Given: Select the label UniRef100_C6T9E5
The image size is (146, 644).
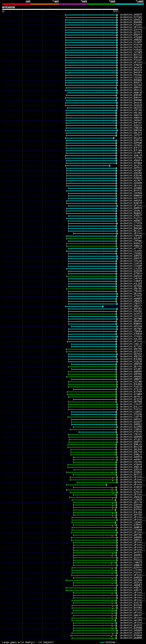Looking at the screenshot, I should (x=131, y=53).
